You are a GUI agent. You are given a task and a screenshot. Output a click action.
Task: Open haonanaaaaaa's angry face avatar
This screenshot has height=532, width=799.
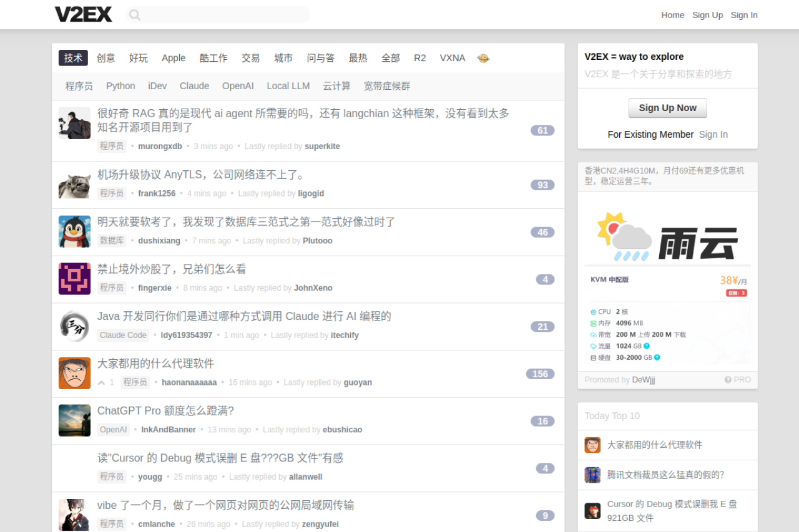coord(74,374)
